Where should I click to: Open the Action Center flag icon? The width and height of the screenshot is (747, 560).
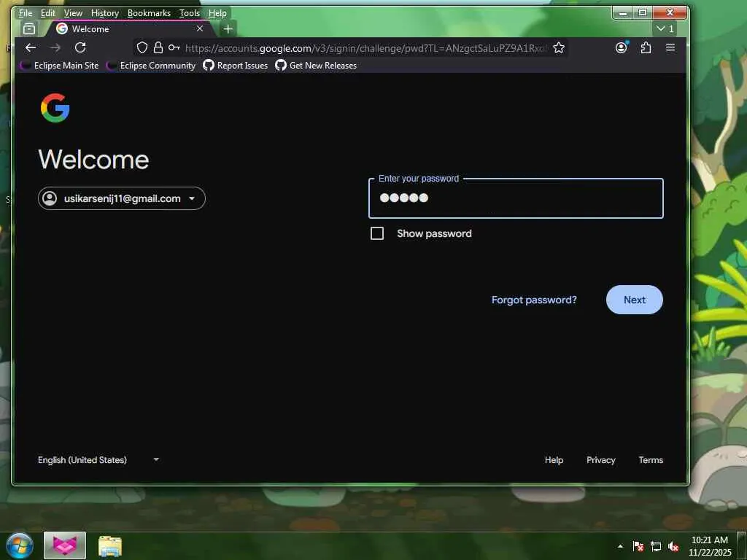[638, 546]
